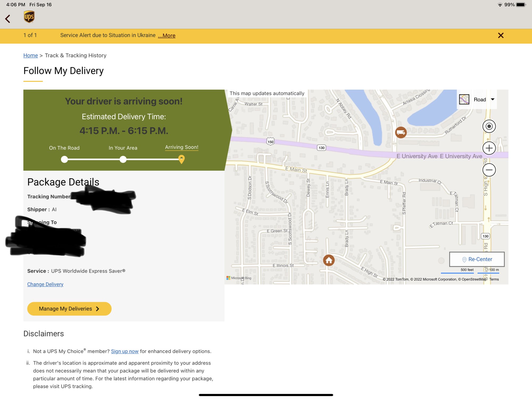Viewport: 532px width, 399px height.
Task: Click the battery indicator in the status bar
Action: (x=521, y=5)
